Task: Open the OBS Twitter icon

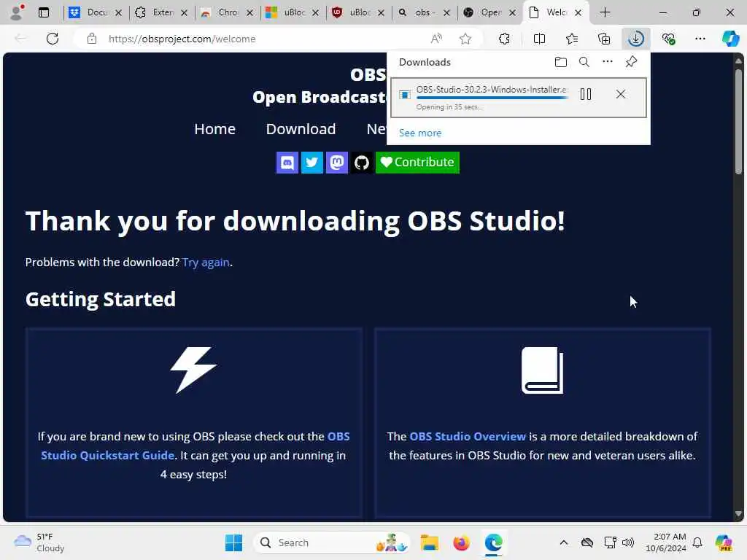Action: 312,163
